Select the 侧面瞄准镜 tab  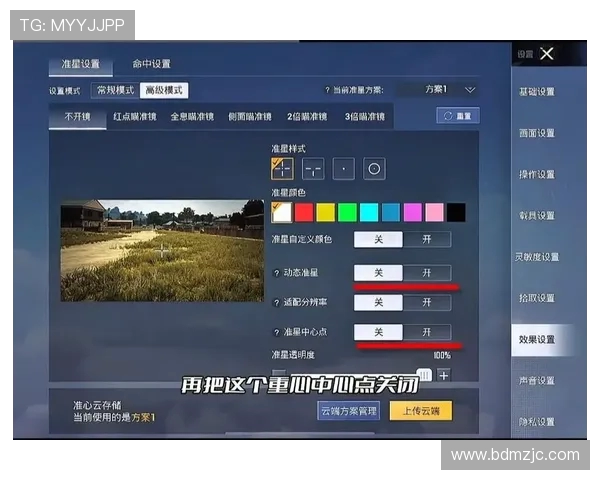click(249, 116)
